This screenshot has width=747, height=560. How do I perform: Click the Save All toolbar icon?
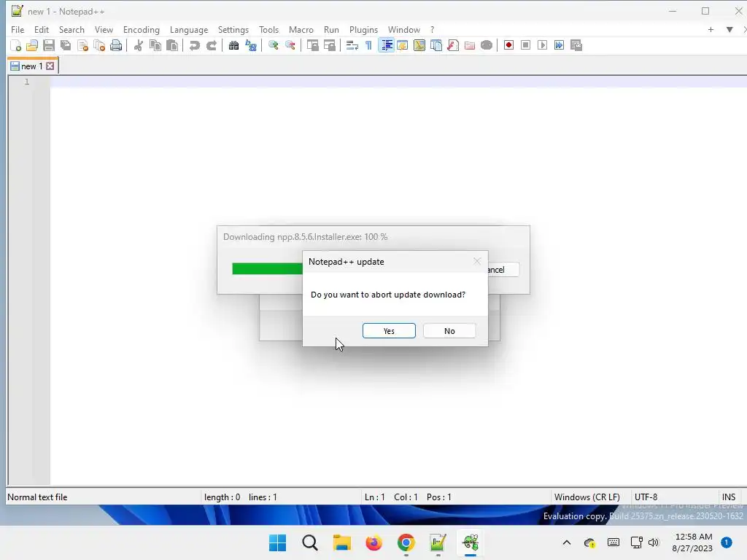pyautogui.click(x=66, y=45)
